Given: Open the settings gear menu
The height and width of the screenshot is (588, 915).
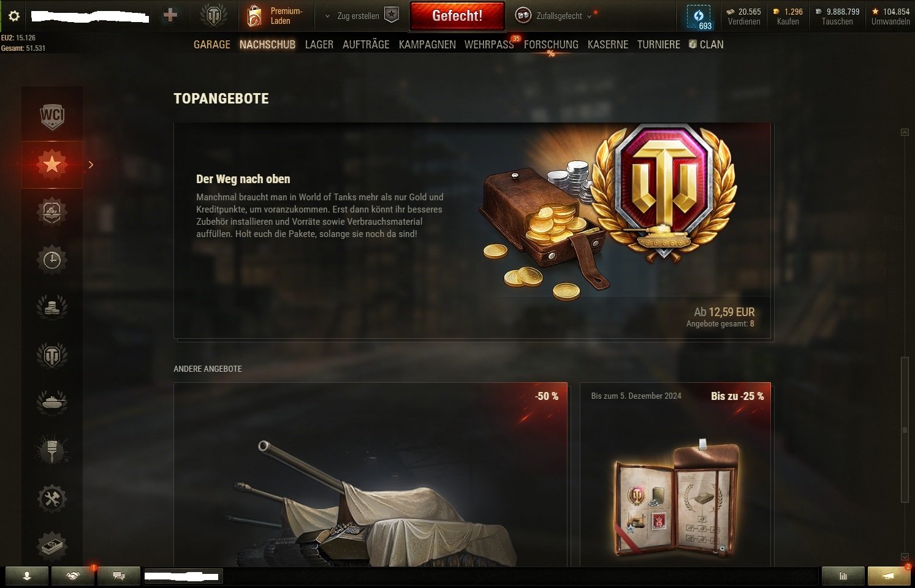Looking at the screenshot, I should (14, 16).
